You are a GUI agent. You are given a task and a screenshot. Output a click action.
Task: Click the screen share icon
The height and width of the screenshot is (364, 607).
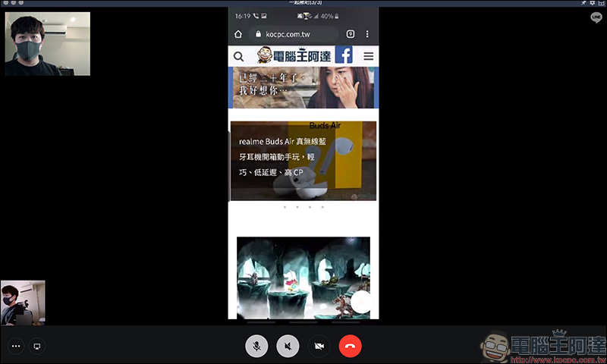coord(36,347)
